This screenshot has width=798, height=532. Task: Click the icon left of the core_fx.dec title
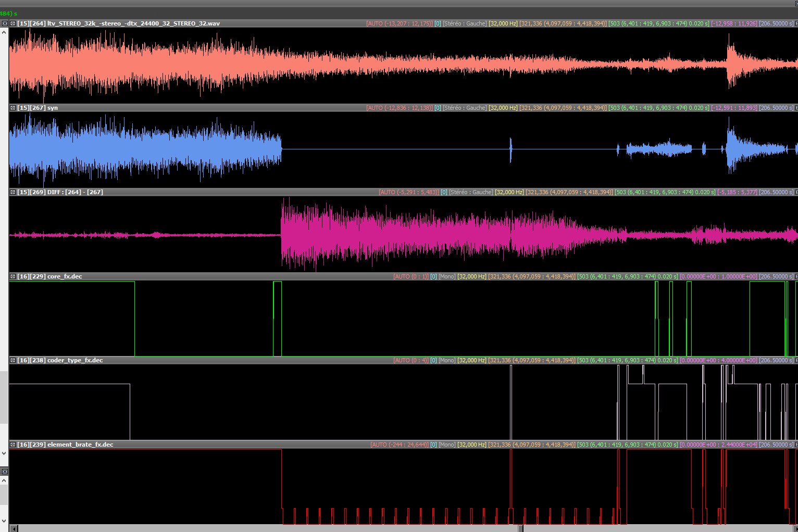pos(13,276)
